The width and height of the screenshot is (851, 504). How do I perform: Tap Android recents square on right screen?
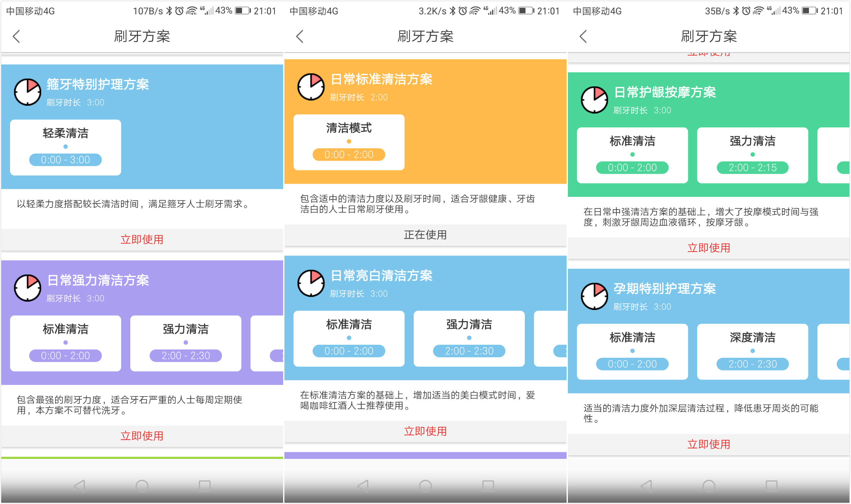tap(771, 486)
